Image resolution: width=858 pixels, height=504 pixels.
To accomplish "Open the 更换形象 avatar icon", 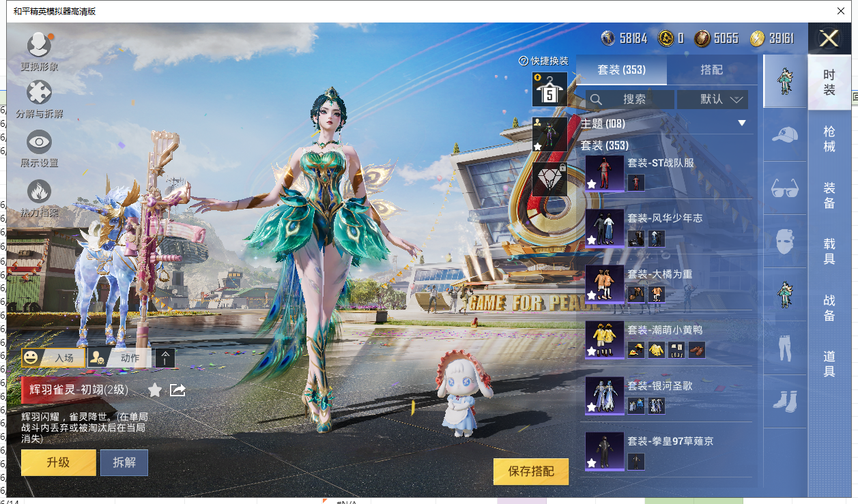I will (x=39, y=46).
